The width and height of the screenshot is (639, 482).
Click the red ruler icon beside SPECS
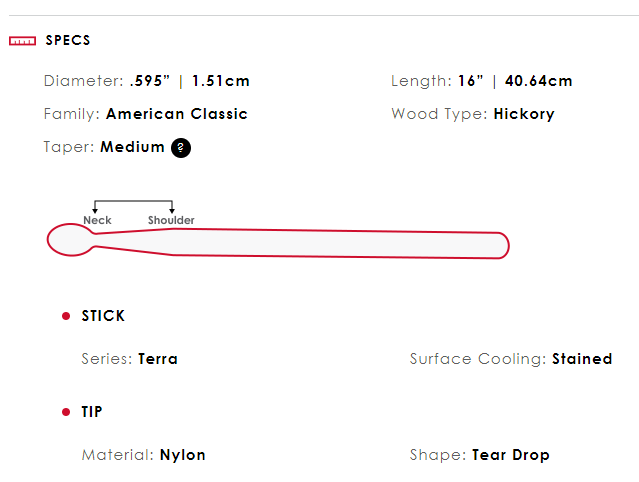tap(22, 41)
